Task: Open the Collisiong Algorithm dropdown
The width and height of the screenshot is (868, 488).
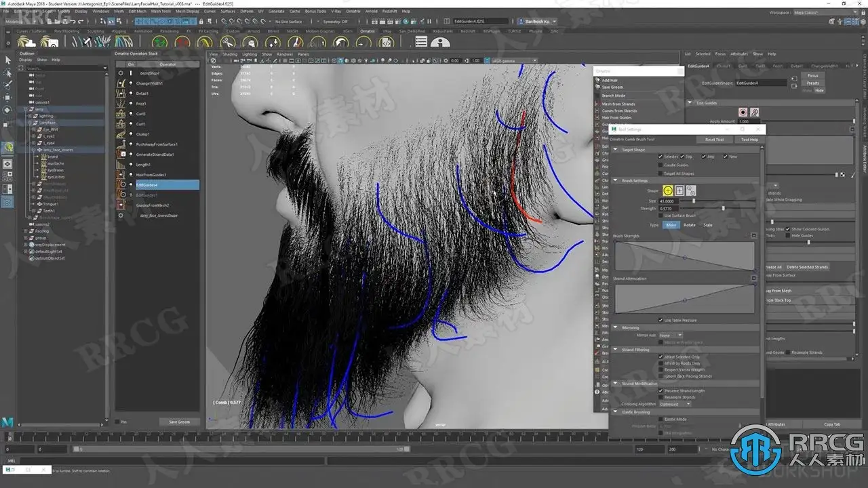Action: [x=674, y=404]
